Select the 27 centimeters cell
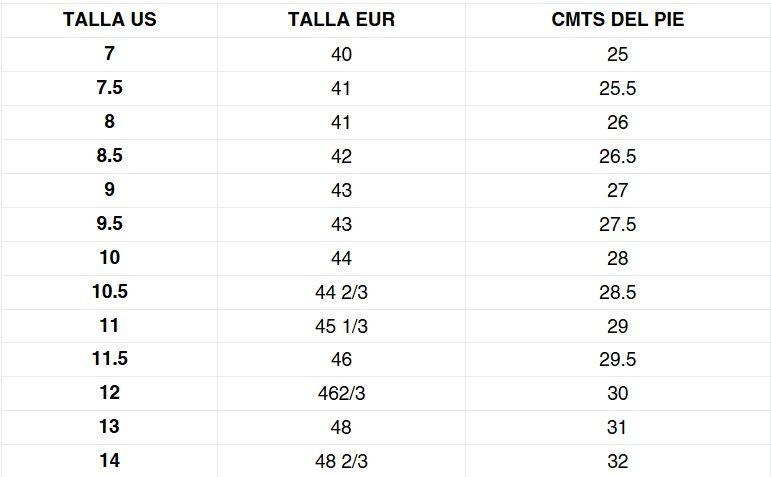The image size is (771, 477). (618, 190)
